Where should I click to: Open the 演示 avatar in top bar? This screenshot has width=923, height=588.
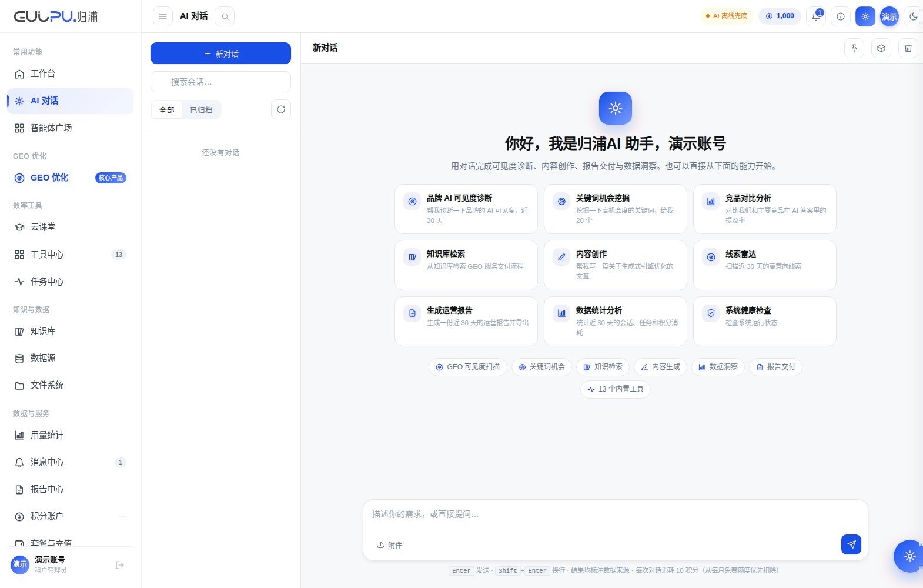tap(889, 16)
